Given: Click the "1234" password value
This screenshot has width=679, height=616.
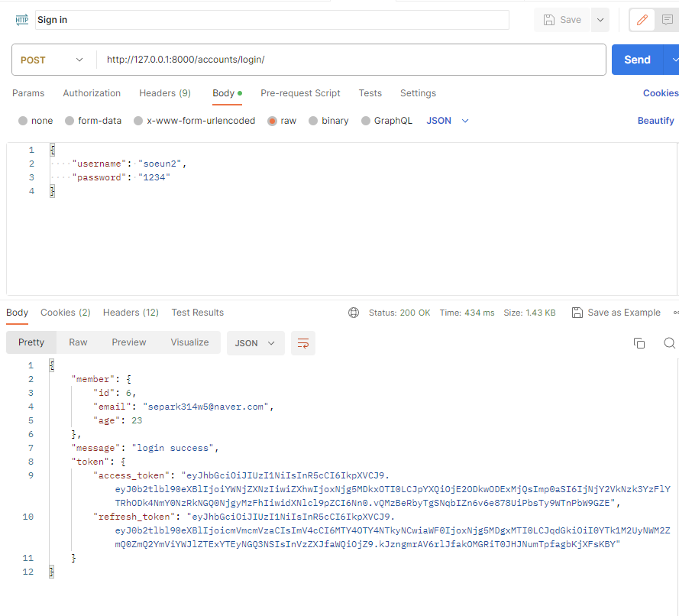Looking at the screenshot, I should [154, 177].
